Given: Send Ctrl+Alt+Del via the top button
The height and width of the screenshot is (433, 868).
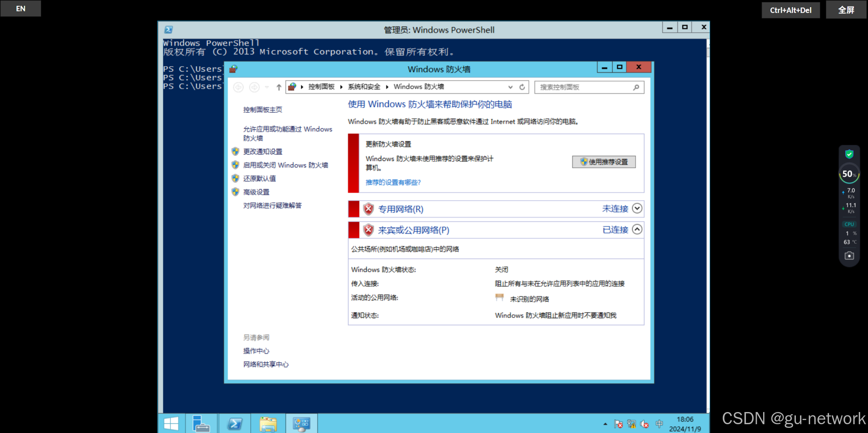Looking at the screenshot, I should pos(790,10).
